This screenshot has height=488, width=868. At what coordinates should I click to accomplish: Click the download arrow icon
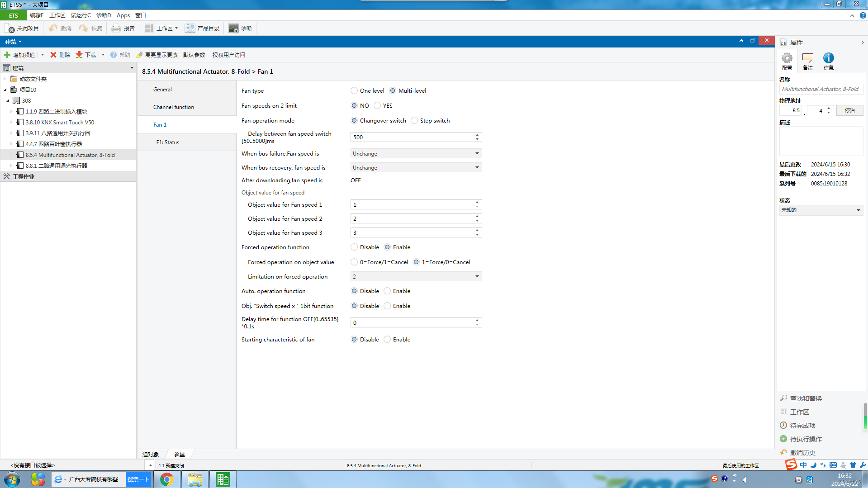79,55
